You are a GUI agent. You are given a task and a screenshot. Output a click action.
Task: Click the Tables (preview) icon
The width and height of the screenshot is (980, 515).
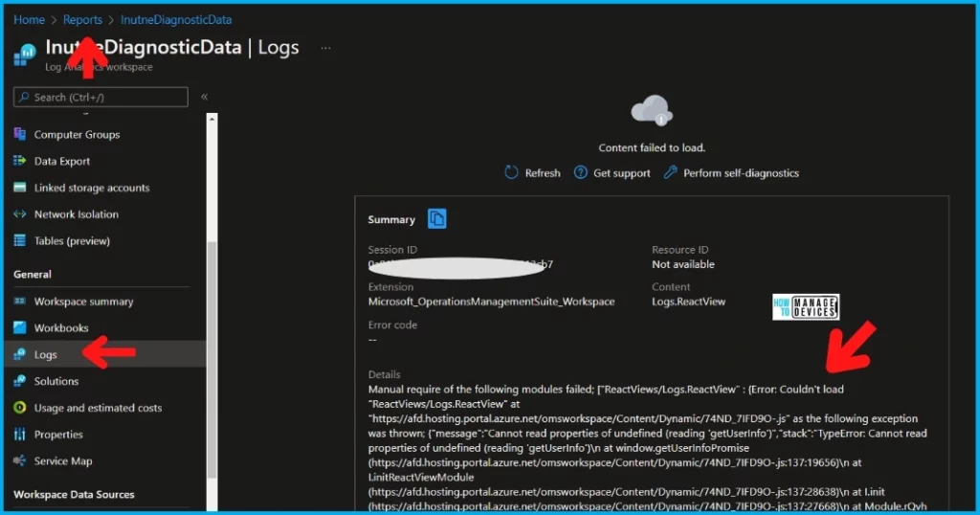[x=20, y=240]
